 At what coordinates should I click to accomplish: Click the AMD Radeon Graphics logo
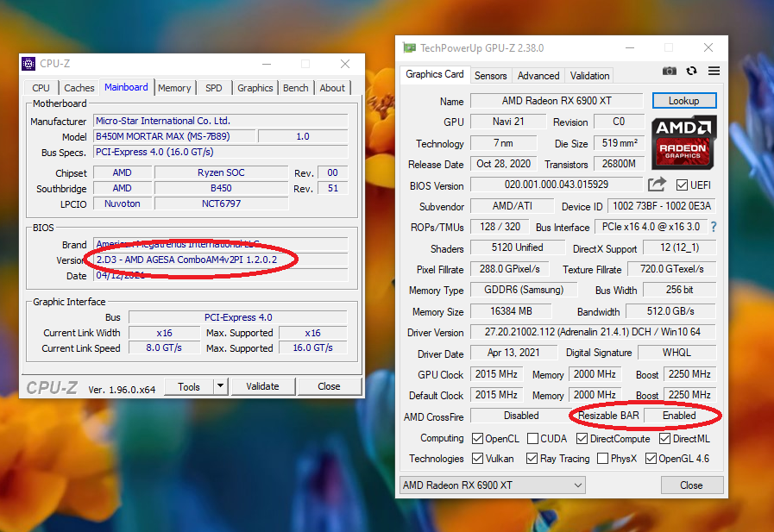683,142
